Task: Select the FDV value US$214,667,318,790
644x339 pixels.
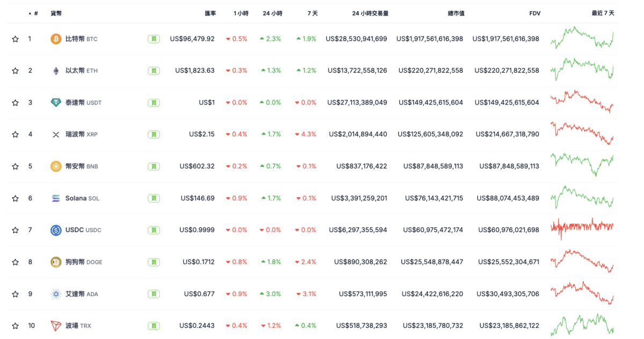Action: (506, 134)
